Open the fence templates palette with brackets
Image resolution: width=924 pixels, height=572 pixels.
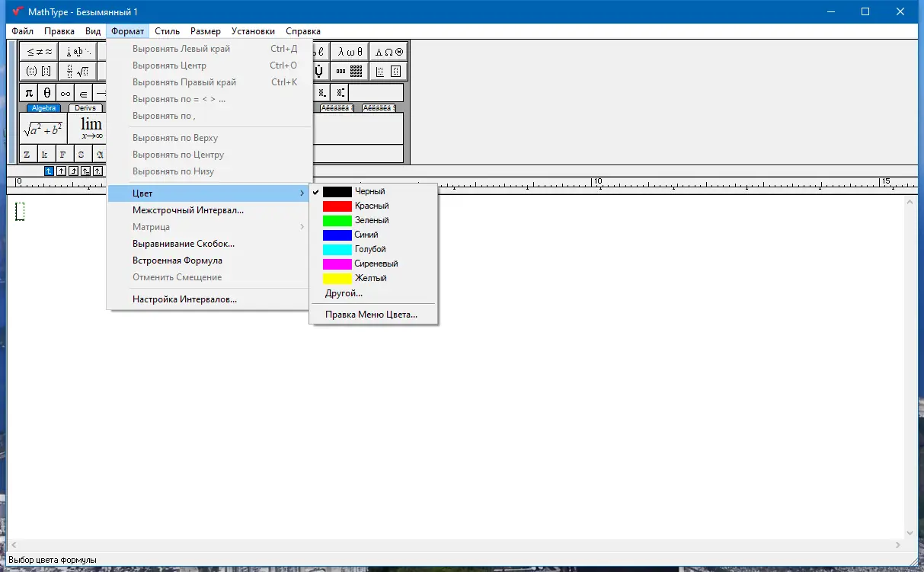click(39, 72)
